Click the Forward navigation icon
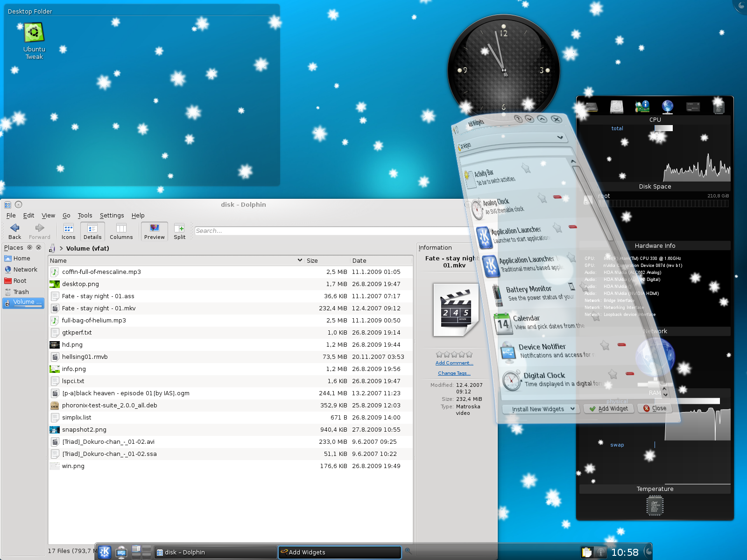 coord(40,231)
